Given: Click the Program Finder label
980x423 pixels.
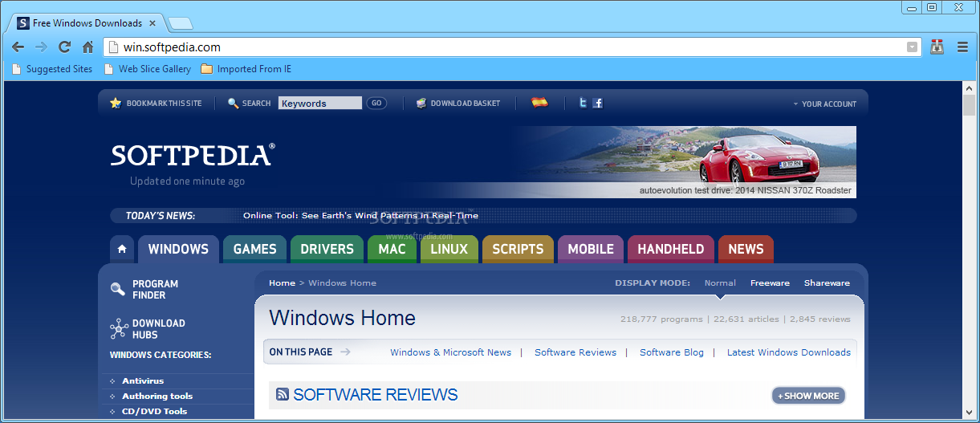Looking at the screenshot, I should [x=156, y=290].
